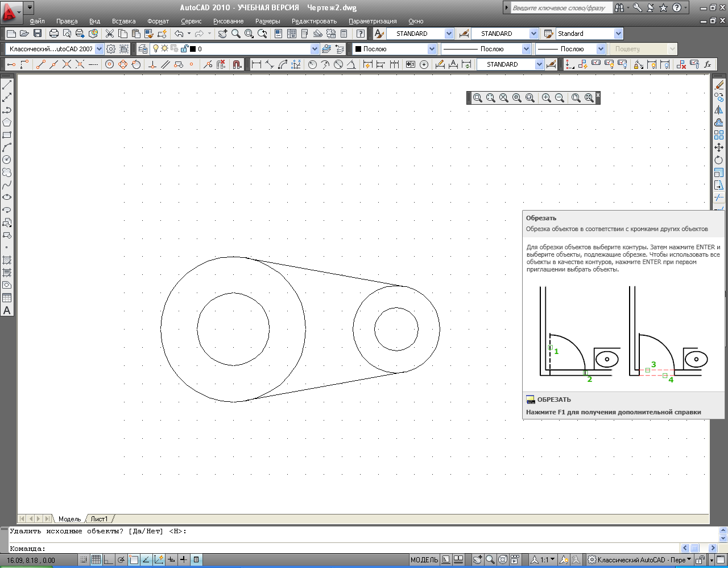The width and height of the screenshot is (728, 568).
Task: Click the Plot printer icon
Action: click(x=54, y=34)
